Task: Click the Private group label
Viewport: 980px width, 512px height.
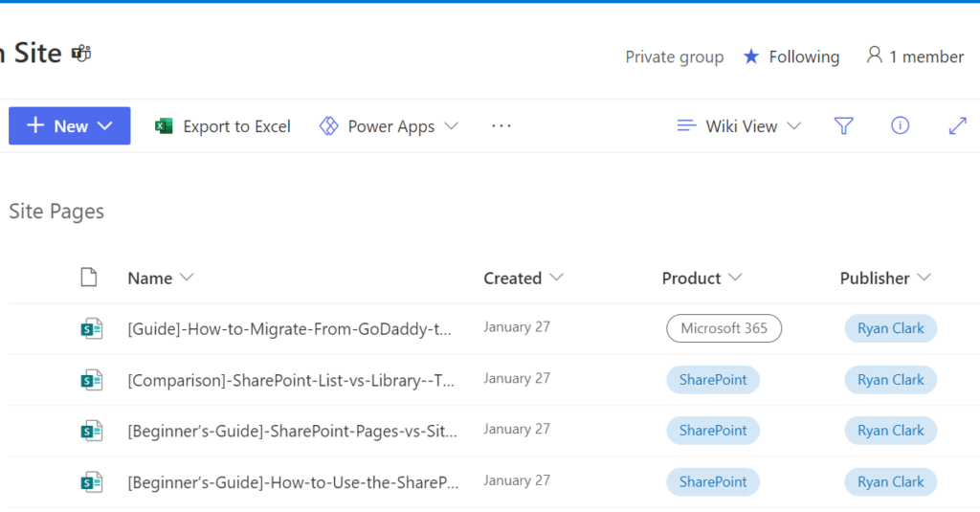Action: pyautogui.click(x=675, y=56)
